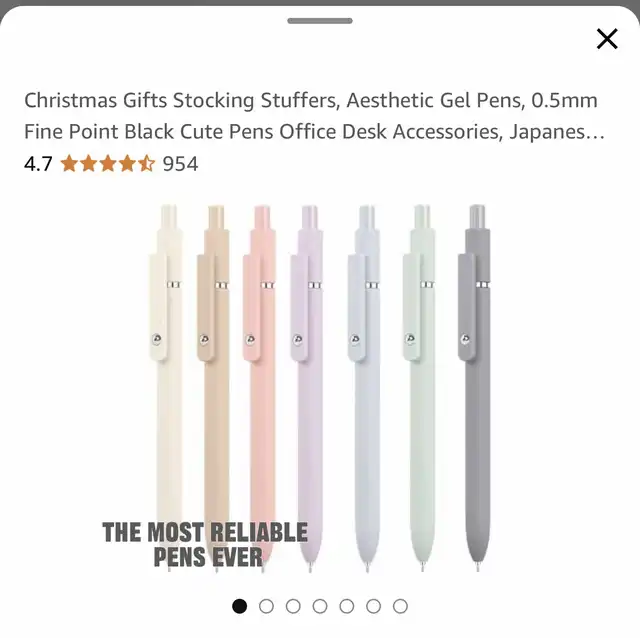Show the last image dot
This screenshot has height=638, width=640.
coord(400,606)
